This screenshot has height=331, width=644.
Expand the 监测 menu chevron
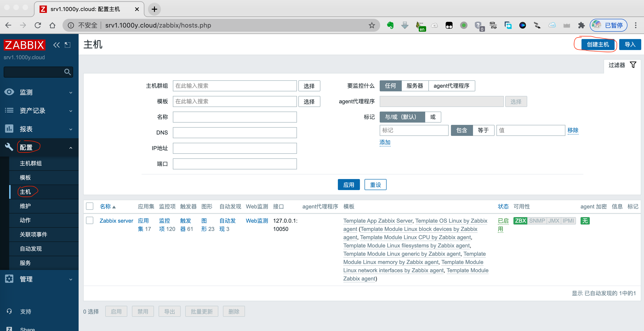[71, 93]
